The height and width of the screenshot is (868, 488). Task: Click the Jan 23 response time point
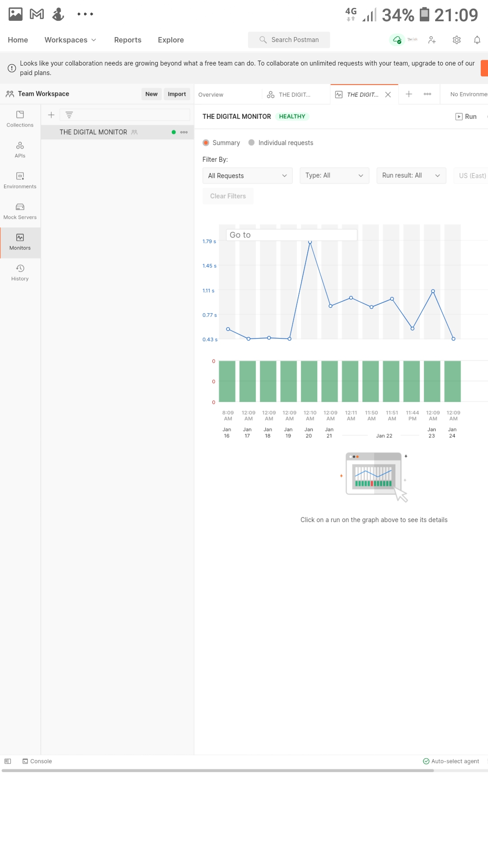click(433, 292)
